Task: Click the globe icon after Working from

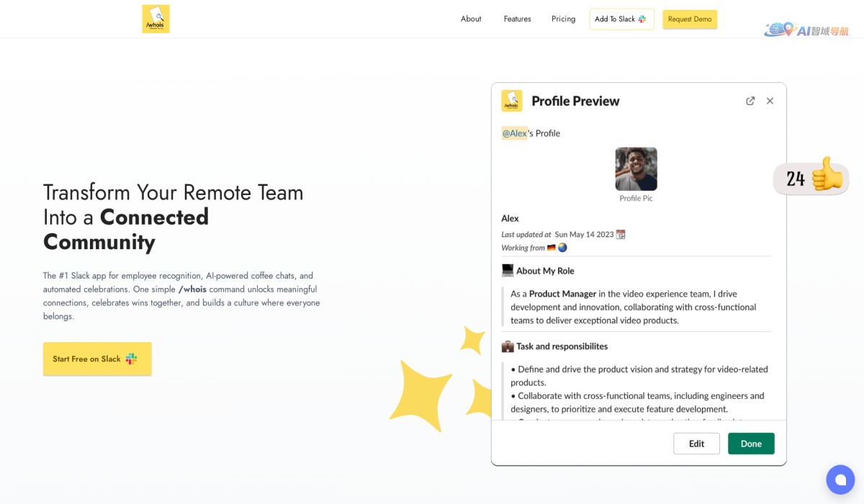Action: tap(562, 248)
